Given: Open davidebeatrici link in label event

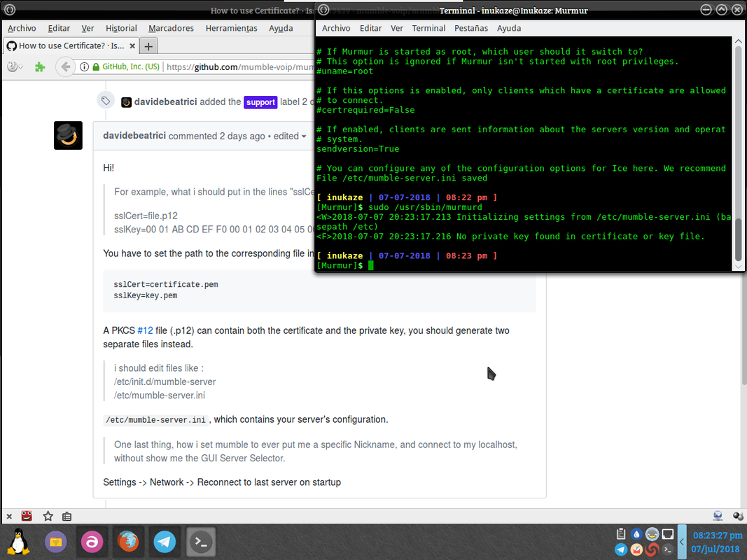Looking at the screenshot, I should point(165,101).
